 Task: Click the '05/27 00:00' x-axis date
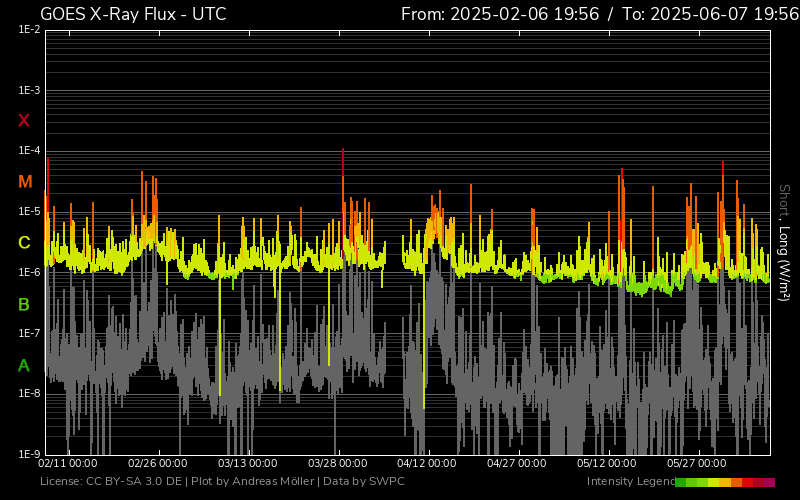tap(696, 463)
